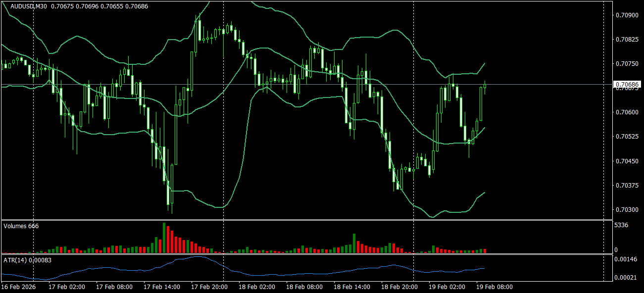Click the 0.70825 price axis label
The image size is (644, 293).
[x=627, y=39]
